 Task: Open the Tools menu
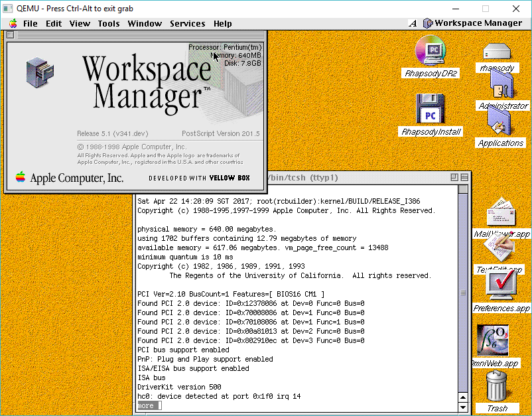coord(109,23)
